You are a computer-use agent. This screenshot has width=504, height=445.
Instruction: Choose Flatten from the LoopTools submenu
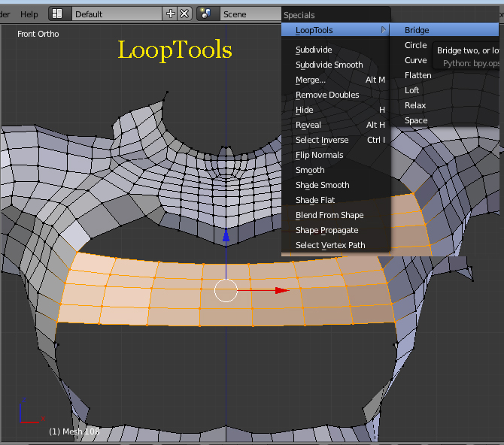tap(417, 75)
